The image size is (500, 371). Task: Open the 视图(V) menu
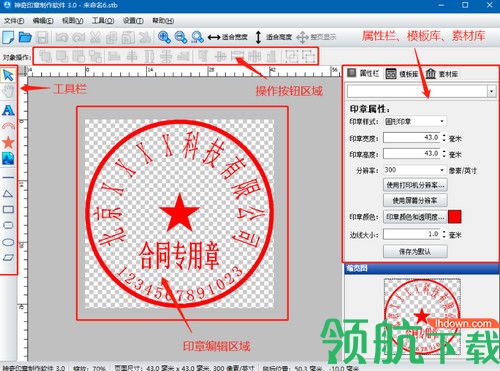tap(73, 21)
